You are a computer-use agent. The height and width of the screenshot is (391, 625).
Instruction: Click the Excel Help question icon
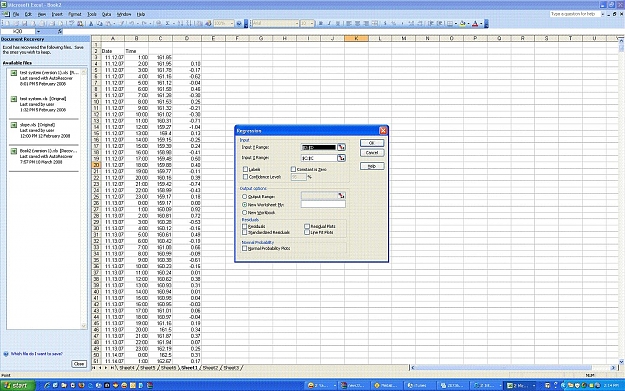pyautogui.click(x=239, y=23)
